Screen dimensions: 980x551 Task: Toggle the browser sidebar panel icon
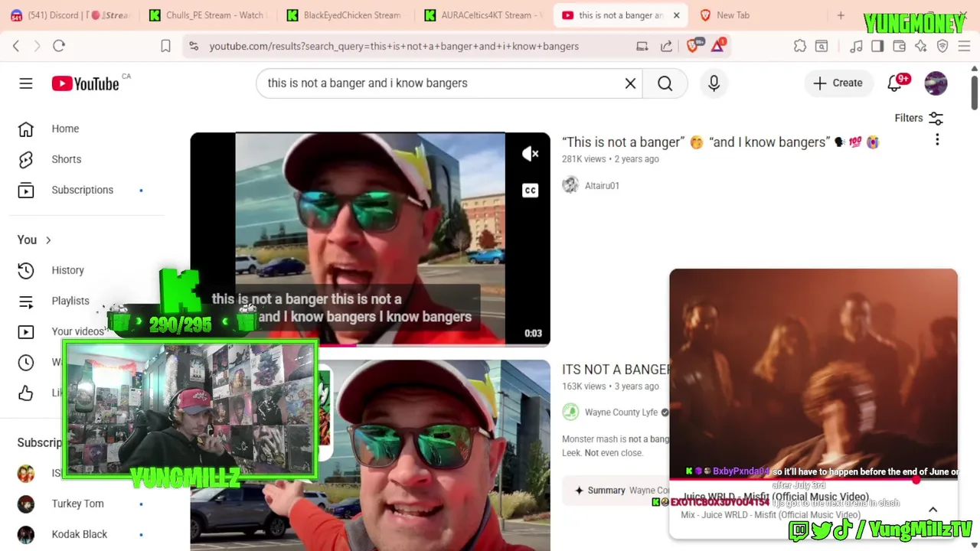point(877,46)
